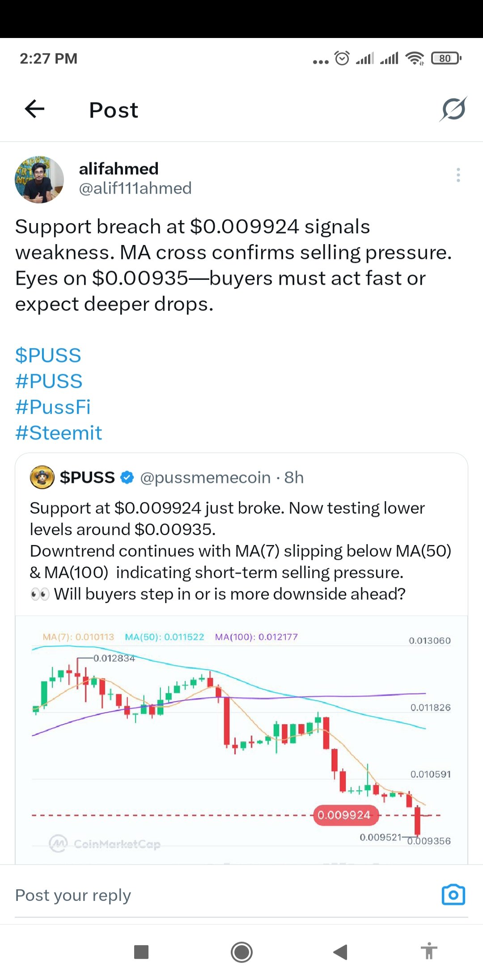The height and width of the screenshot is (980, 483).
Task: Open the @pussmemecoin handle in quoted post
Action: pyautogui.click(x=205, y=477)
